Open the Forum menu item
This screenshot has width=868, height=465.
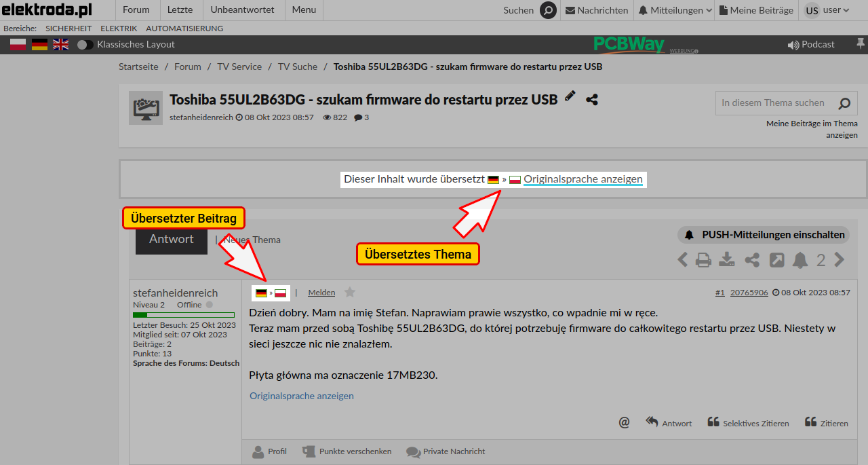pos(136,10)
